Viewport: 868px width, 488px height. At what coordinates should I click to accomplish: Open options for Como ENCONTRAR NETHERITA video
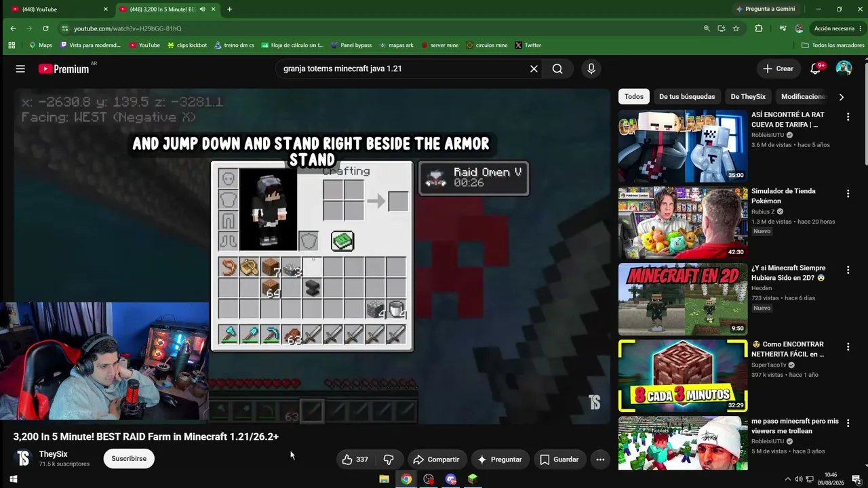point(848,347)
